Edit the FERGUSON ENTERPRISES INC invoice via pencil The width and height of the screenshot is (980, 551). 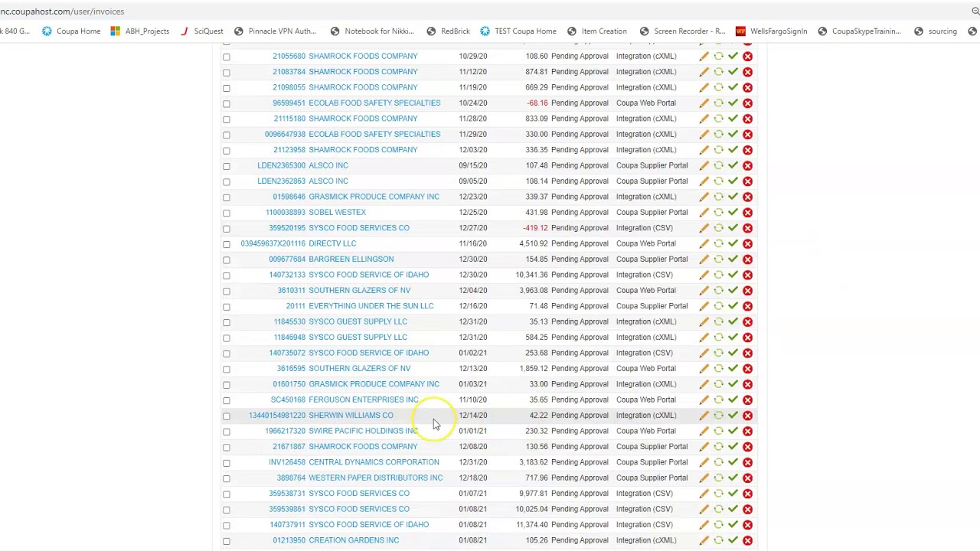tap(704, 399)
